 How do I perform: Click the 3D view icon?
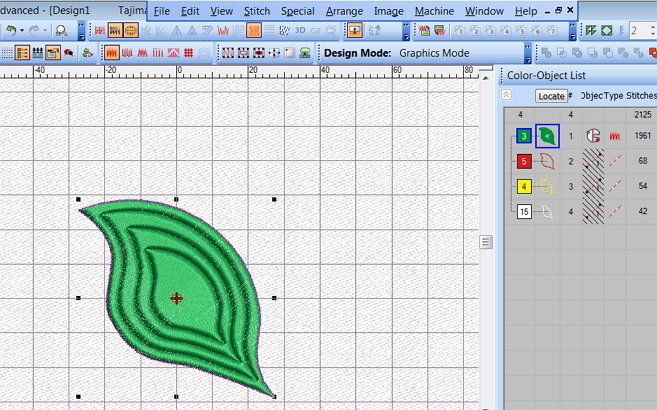click(299, 31)
